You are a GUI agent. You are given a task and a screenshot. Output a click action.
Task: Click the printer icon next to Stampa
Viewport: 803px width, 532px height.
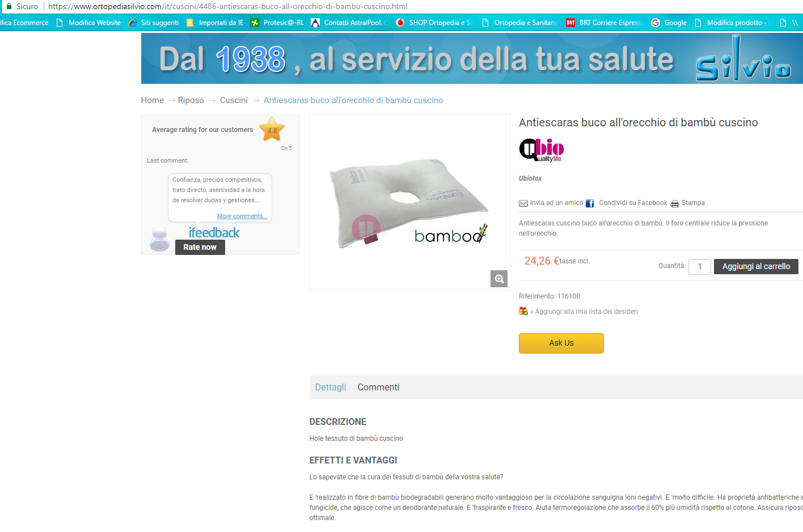pos(675,203)
